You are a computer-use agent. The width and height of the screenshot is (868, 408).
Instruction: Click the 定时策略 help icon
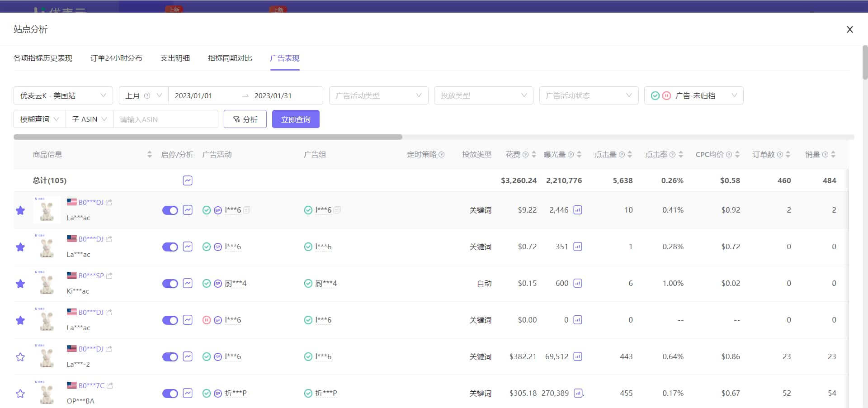click(442, 154)
